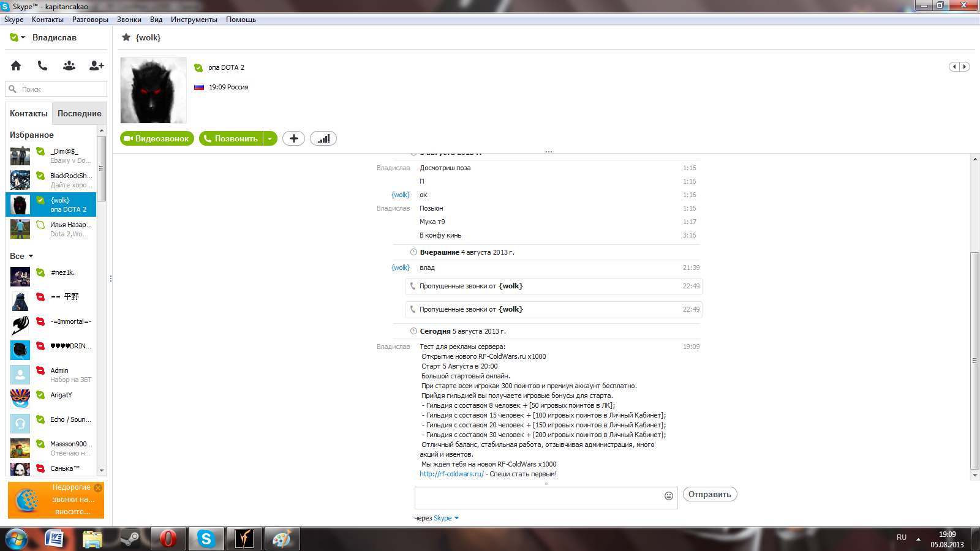
Task: Open Opera browser from the taskbar
Action: 168,539
